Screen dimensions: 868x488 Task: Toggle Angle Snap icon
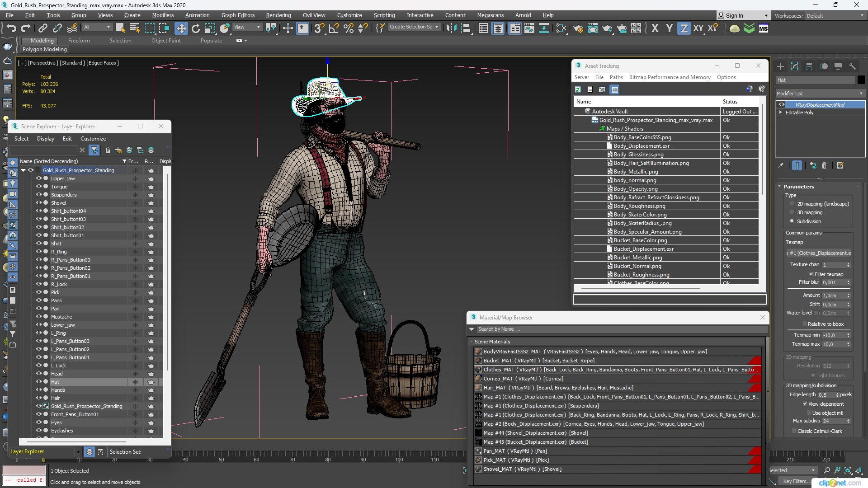click(x=334, y=28)
